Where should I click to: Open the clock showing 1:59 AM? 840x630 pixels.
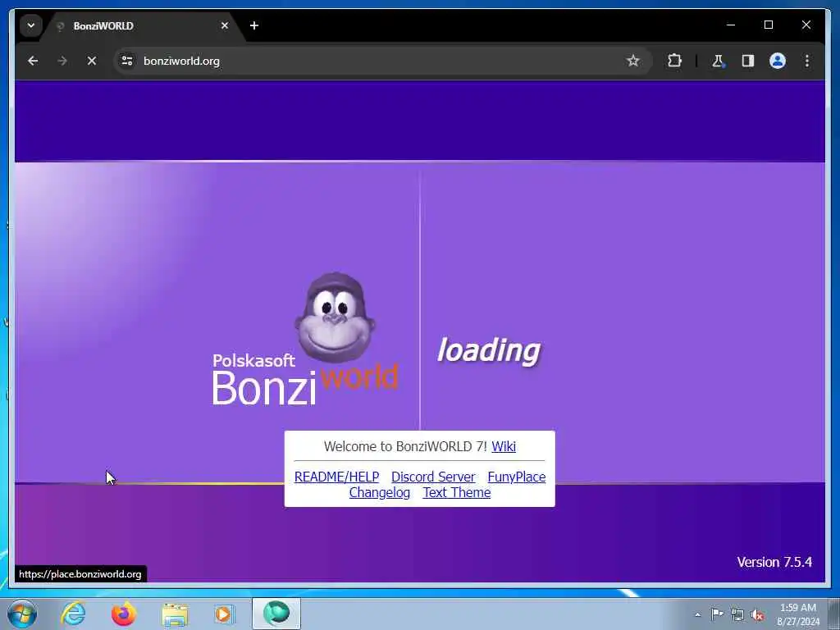[797, 614]
